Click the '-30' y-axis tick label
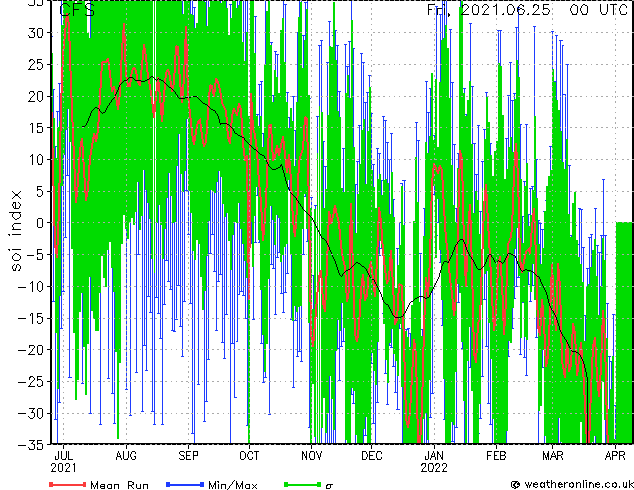This screenshot has height=490, width=634. pos(31,413)
